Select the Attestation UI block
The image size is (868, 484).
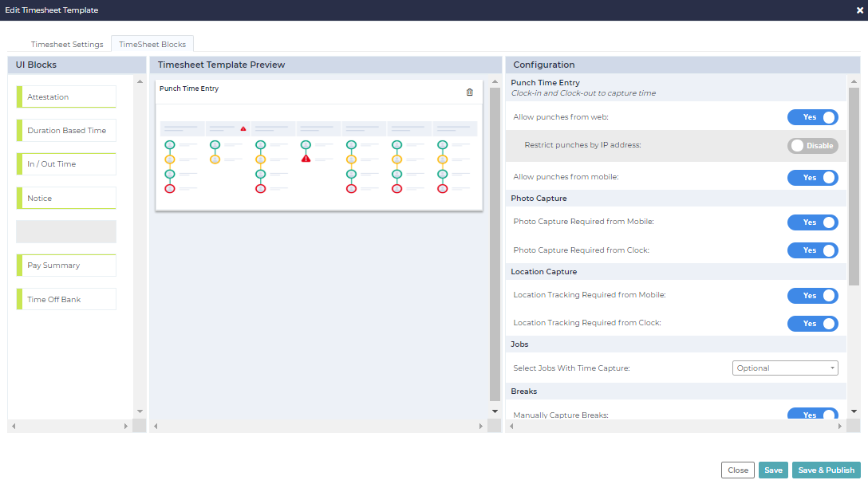pos(67,97)
